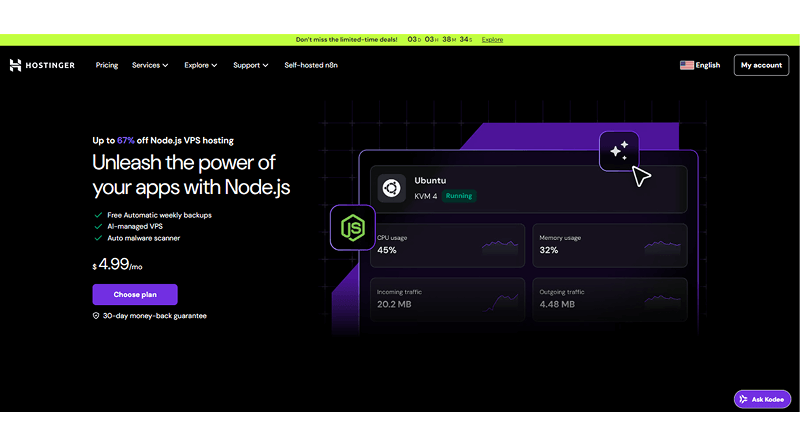The image size is (800, 445).
Task: Expand the Explore dropdown menu
Action: click(x=201, y=65)
